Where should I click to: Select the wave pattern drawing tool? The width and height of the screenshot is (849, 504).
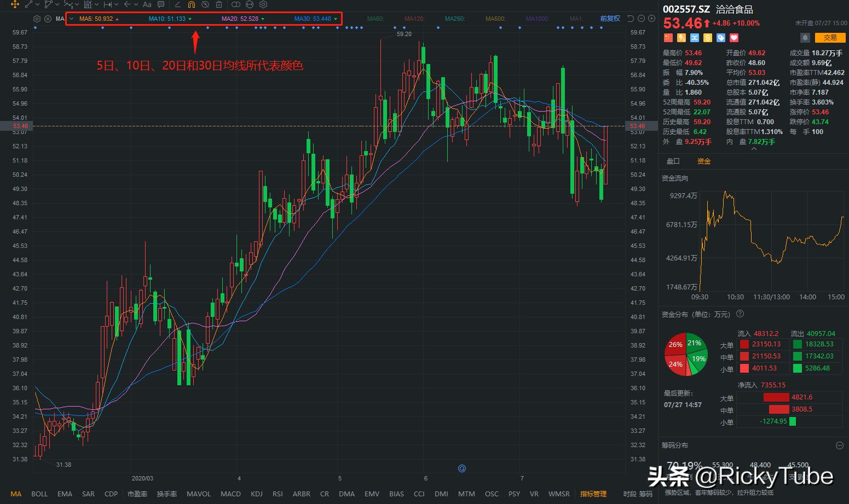(68, 4)
